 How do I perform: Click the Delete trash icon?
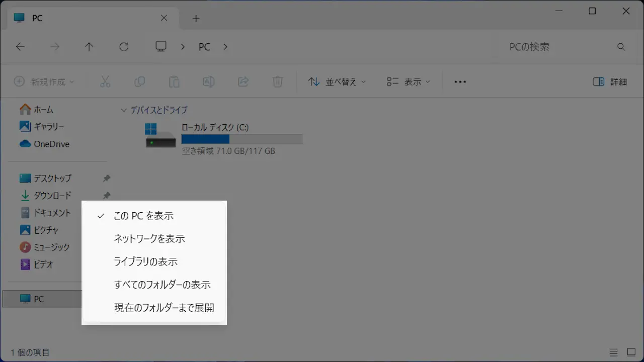coord(278,82)
